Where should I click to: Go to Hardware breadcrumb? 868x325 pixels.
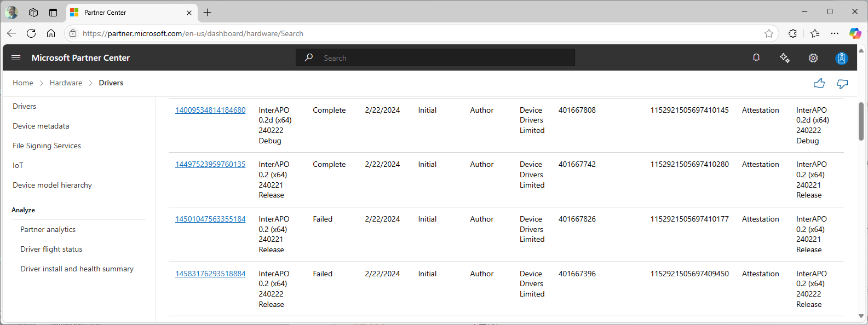66,83
